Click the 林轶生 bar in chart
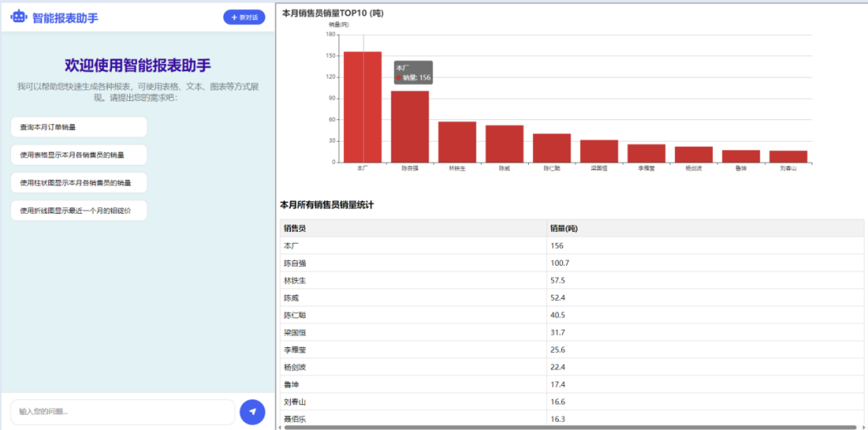Screen dimensions: 868x430 457,143
